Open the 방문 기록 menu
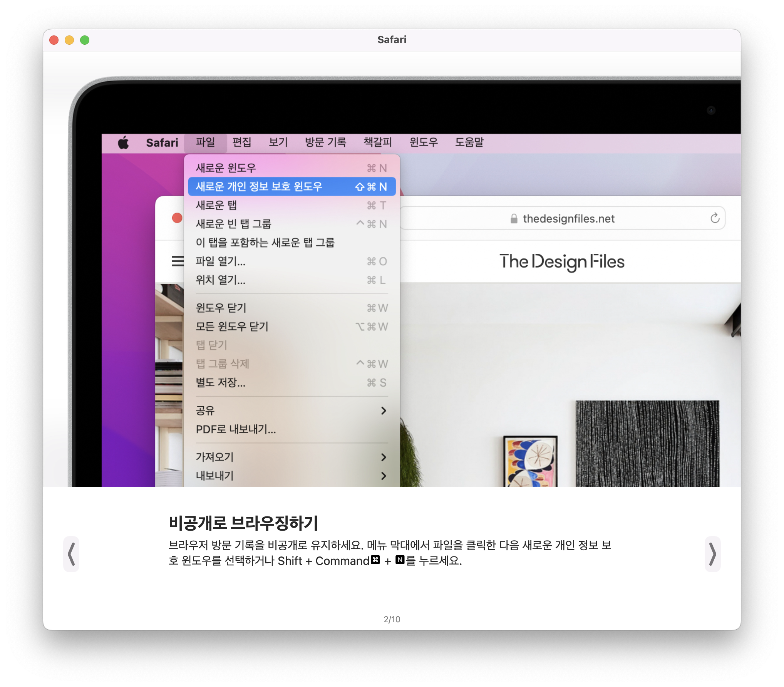This screenshot has width=784, height=687. 325,142
